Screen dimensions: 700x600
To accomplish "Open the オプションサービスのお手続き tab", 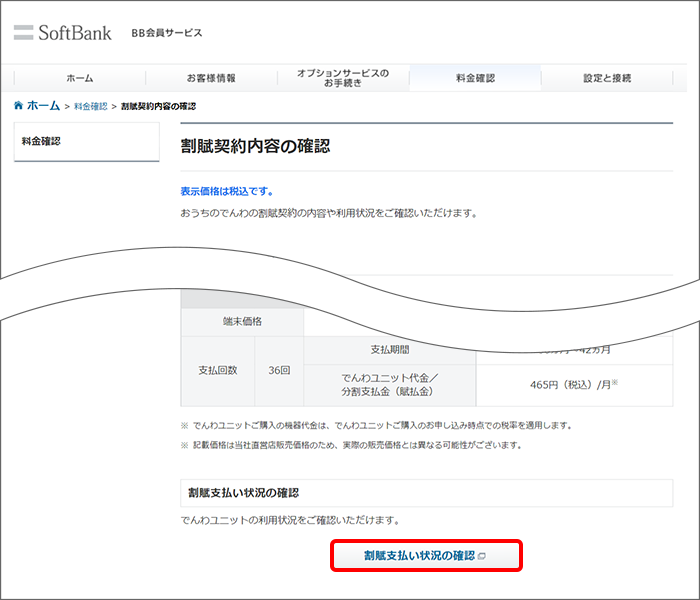I will click(x=343, y=78).
